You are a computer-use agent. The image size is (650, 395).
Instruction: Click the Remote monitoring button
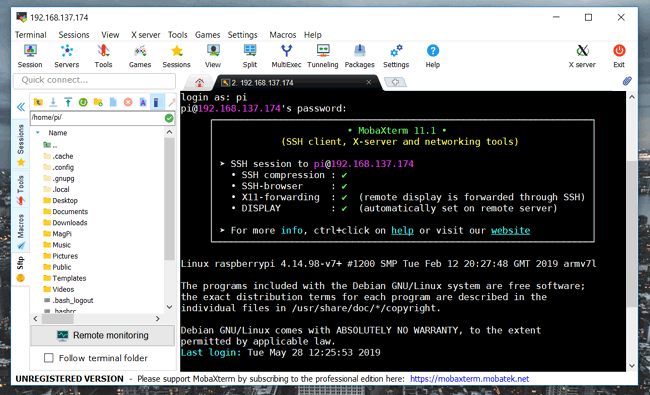102,335
